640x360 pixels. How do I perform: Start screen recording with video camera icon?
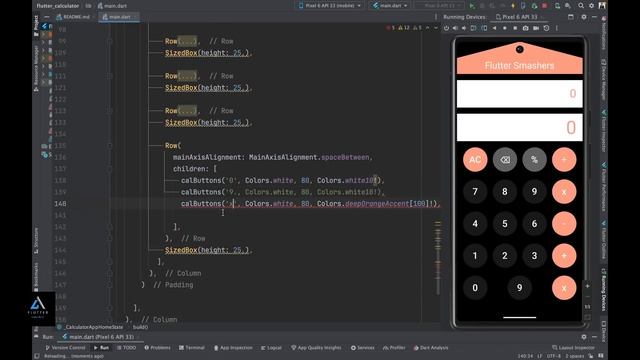pyautogui.click(x=536, y=28)
